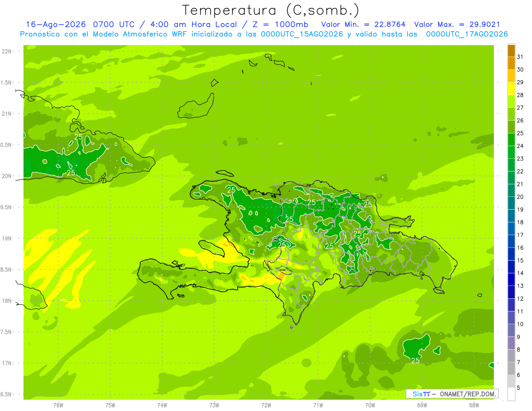Click legend value 6 on color bar

(519, 375)
